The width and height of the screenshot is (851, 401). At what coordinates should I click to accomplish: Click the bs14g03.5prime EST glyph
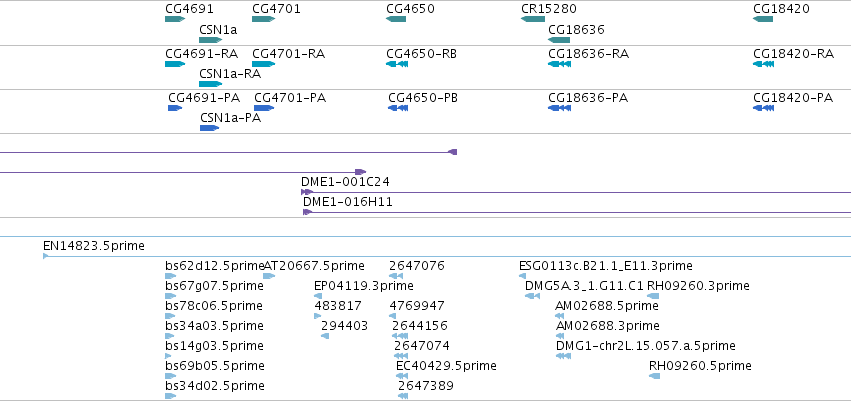coord(168,356)
